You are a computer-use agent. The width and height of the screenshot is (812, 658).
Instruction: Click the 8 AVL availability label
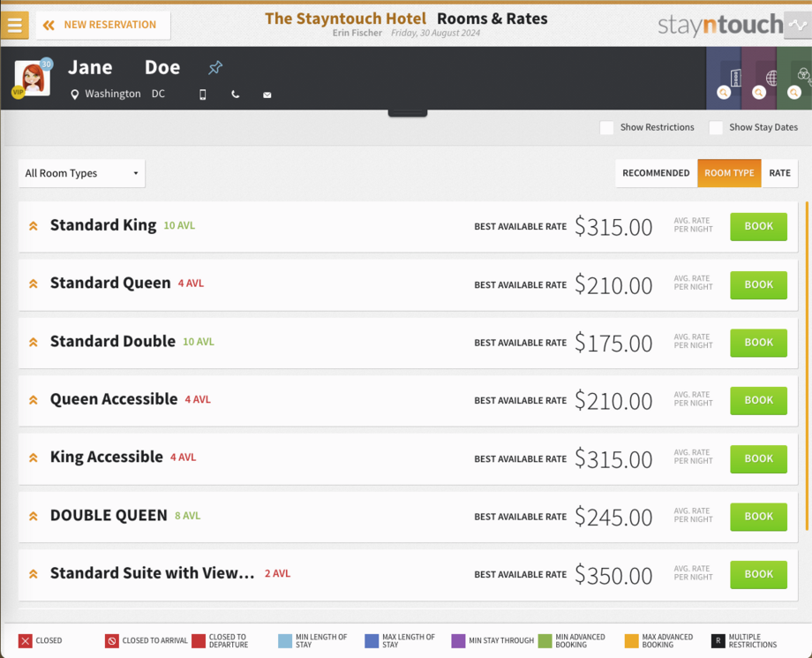tap(187, 516)
